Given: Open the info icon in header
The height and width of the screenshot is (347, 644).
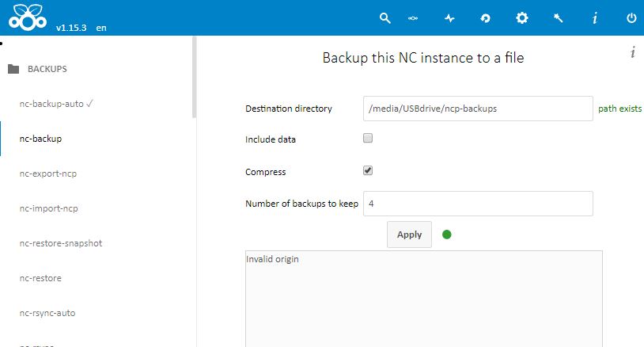Looking at the screenshot, I should (x=594, y=17).
